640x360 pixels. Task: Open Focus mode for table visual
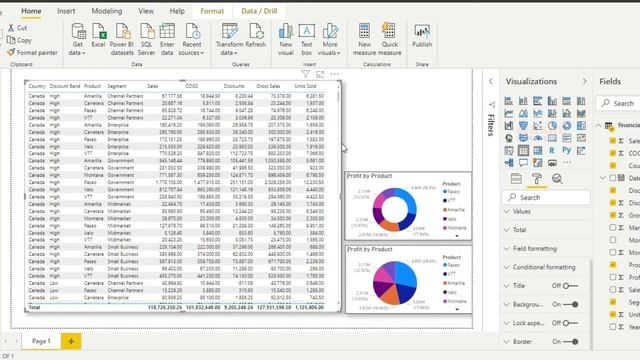point(320,74)
